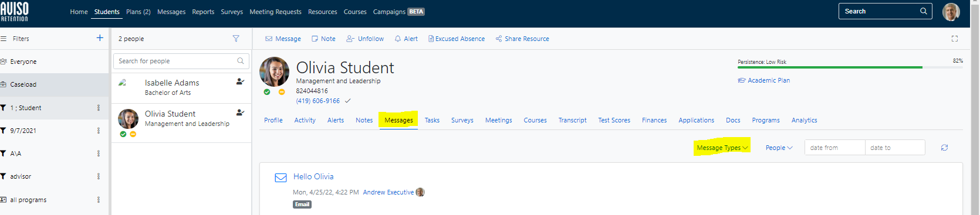Refresh the messages list
Screen dimensions: 980x215
point(944,148)
